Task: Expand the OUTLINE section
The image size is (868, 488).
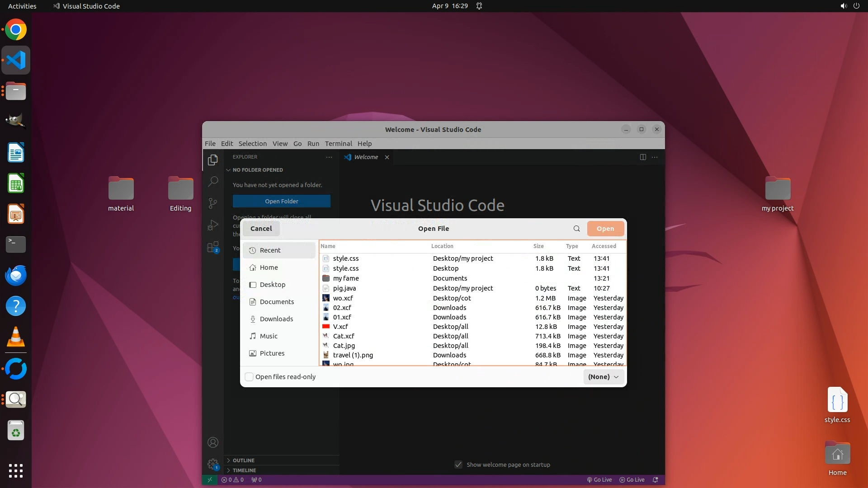Action: click(243, 460)
